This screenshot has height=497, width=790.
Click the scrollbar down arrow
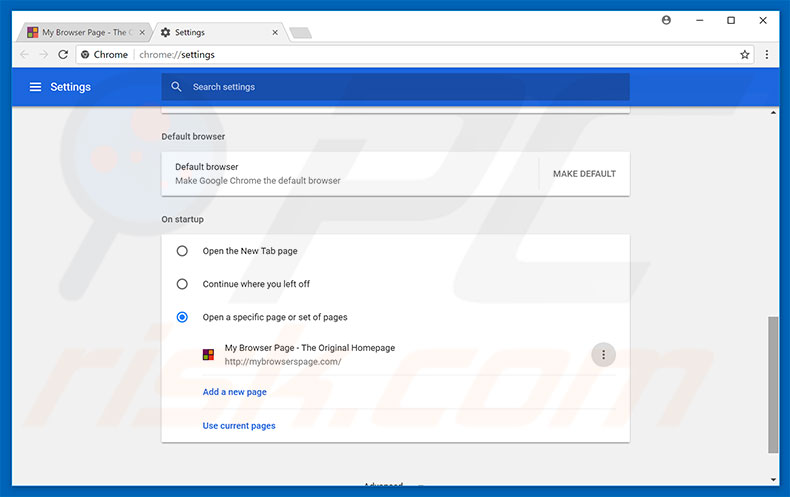[x=773, y=480]
